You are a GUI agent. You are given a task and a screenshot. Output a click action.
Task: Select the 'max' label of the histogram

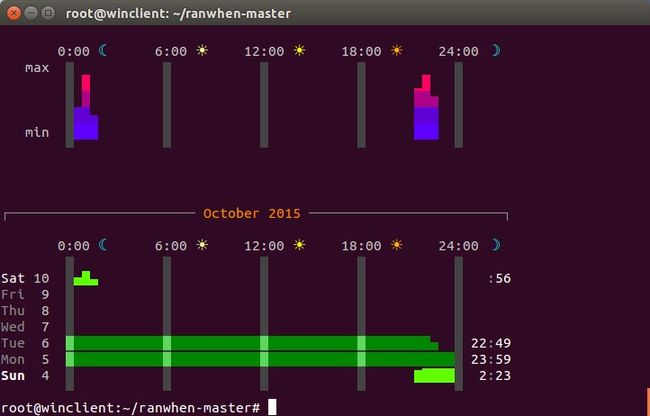coord(37,68)
